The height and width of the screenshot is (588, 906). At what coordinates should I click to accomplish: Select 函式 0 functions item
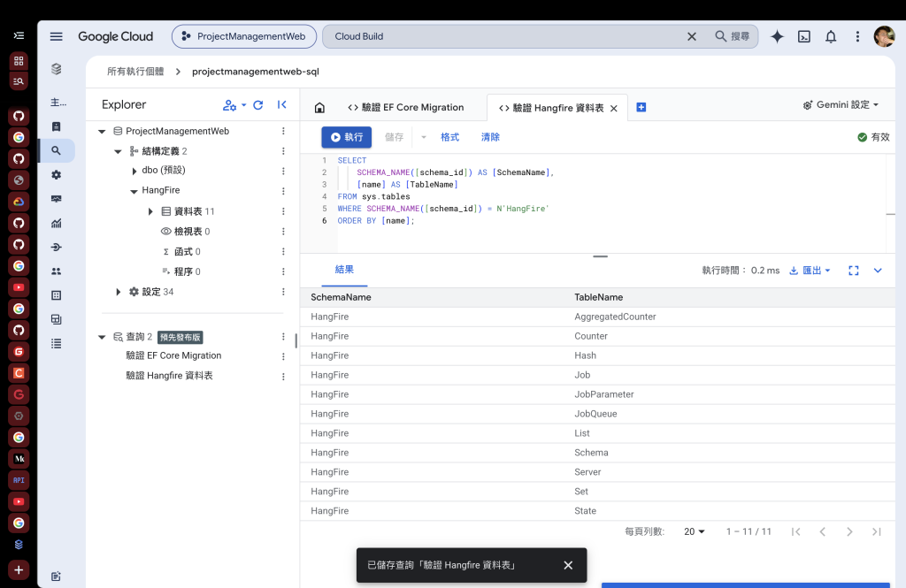pos(181,251)
